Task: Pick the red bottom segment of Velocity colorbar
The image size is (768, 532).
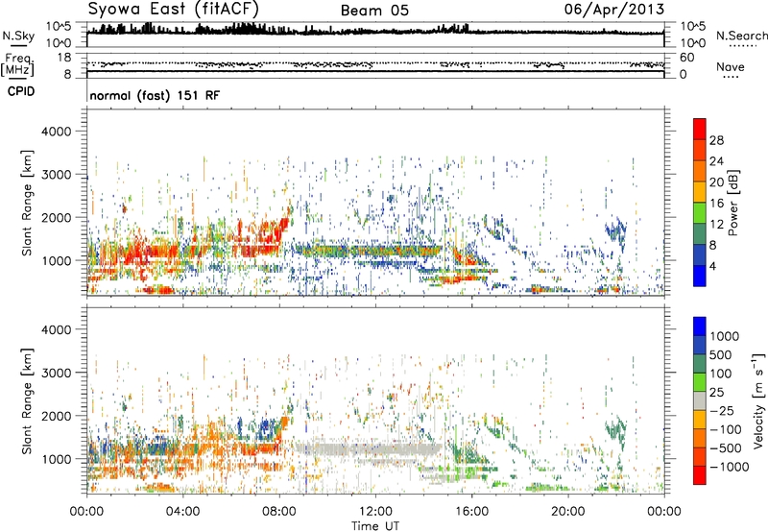Action: (x=700, y=475)
